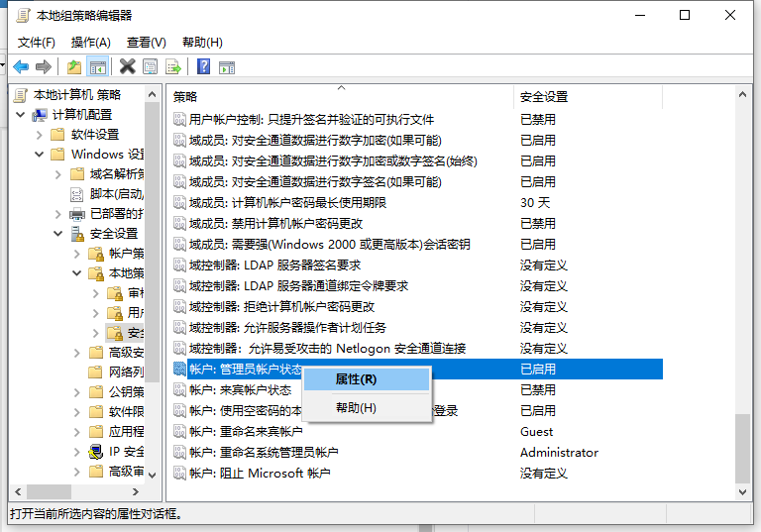The width and height of the screenshot is (761, 532).
Task: Collapse the 计算机配置 tree node
Action: tap(22, 114)
